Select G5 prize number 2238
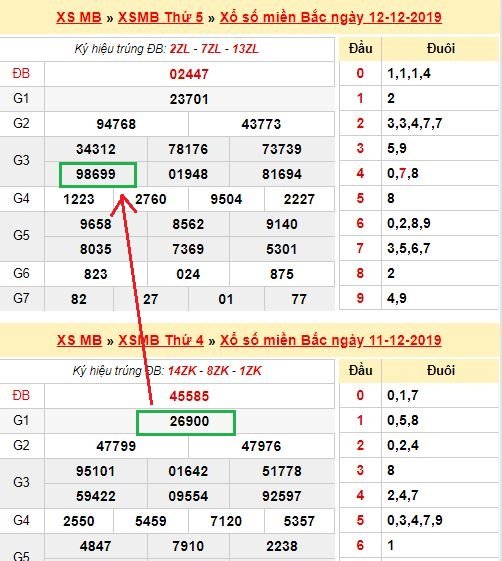This screenshot has height=561, width=502. pos(282,546)
